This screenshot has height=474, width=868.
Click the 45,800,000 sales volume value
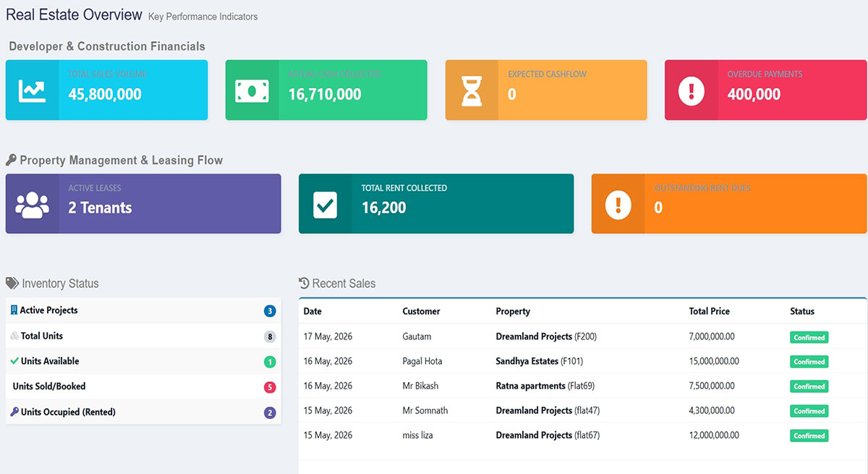(x=105, y=94)
